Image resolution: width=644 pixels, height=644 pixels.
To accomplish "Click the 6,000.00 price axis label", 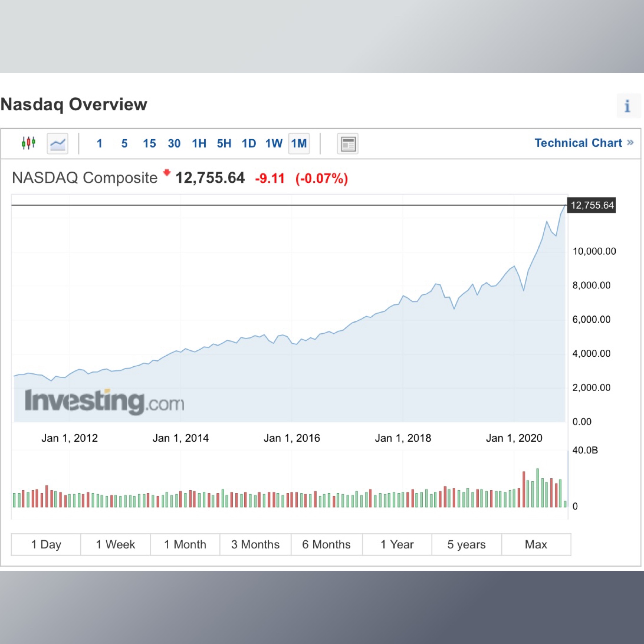I will (591, 319).
